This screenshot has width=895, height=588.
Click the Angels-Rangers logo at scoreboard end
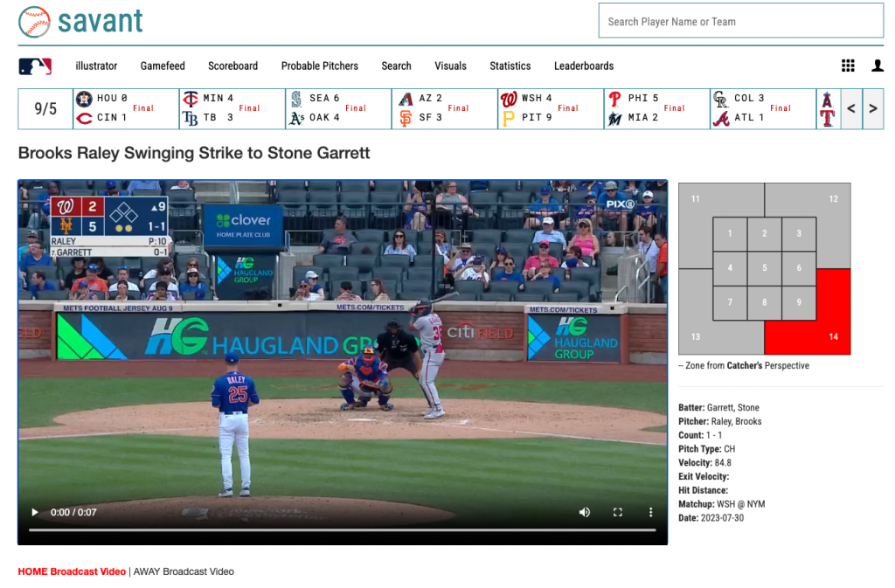(x=827, y=108)
